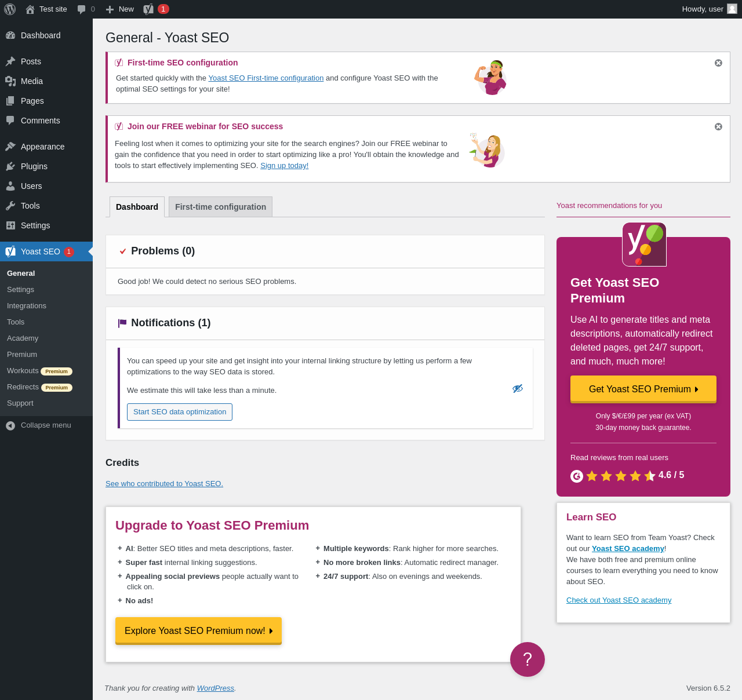Image resolution: width=742 pixels, height=700 pixels.
Task: Hide the SEO data optimization notification
Action: [518, 388]
